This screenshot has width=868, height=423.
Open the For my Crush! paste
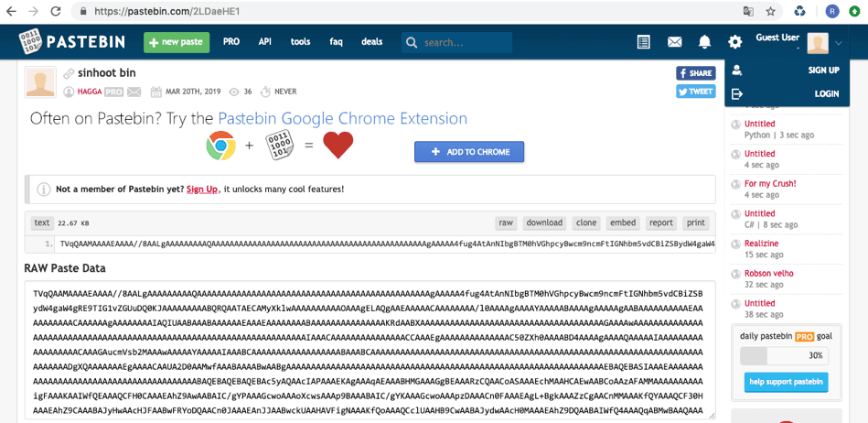click(770, 183)
